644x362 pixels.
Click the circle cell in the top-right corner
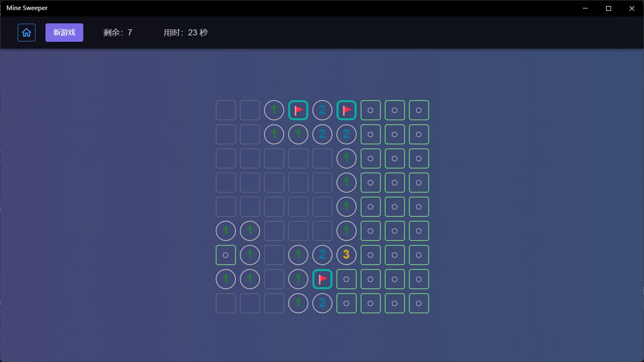418,110
